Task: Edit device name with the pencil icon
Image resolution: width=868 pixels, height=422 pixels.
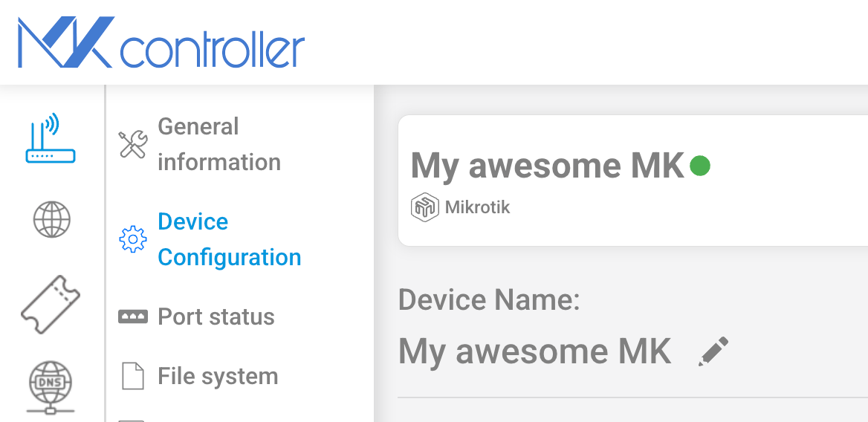Action: pos(713,351)
